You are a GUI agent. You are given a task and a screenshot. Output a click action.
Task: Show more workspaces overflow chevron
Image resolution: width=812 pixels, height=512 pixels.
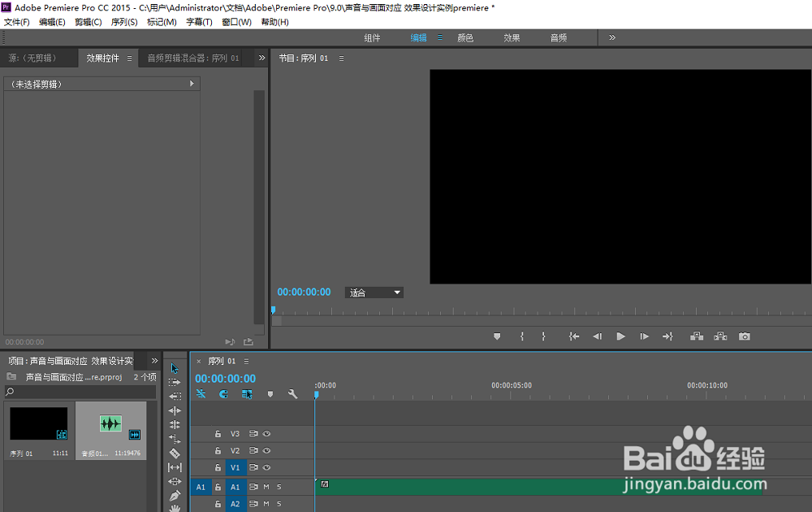[612, 37]
